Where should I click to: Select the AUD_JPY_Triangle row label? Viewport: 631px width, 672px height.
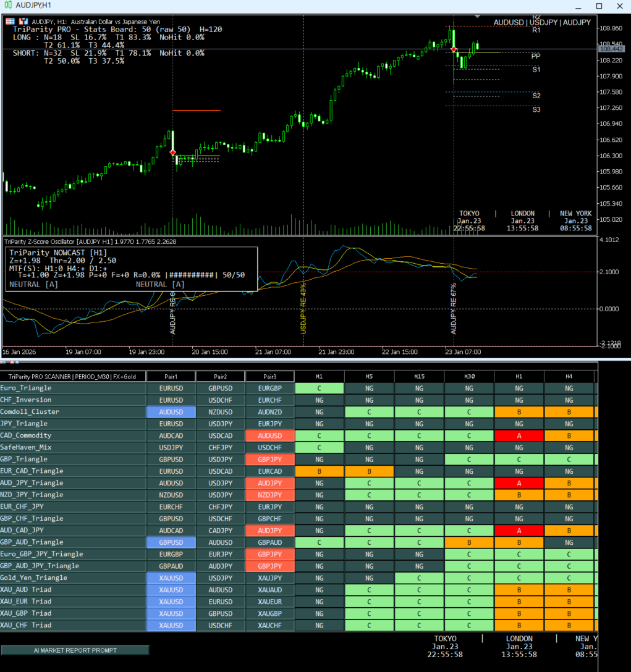(x=32, y=482)
